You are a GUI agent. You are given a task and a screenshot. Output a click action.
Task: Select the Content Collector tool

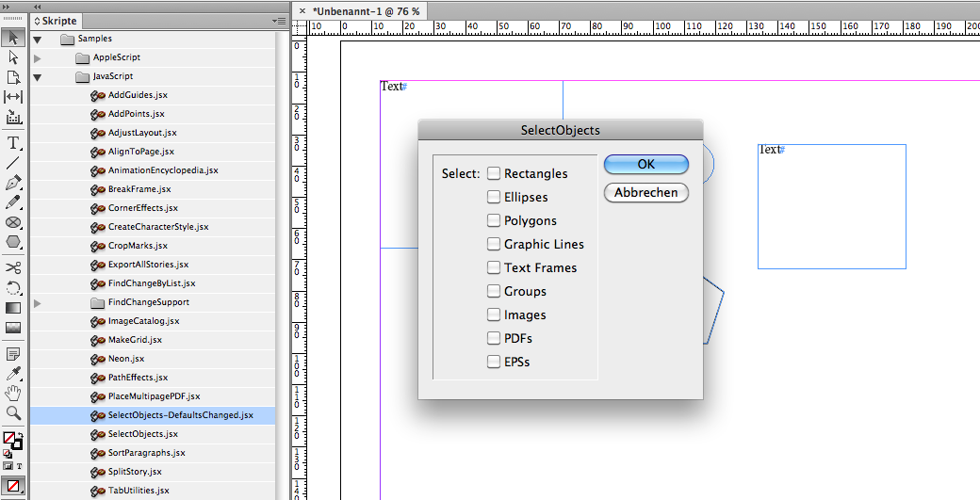[x=13, y=117]
